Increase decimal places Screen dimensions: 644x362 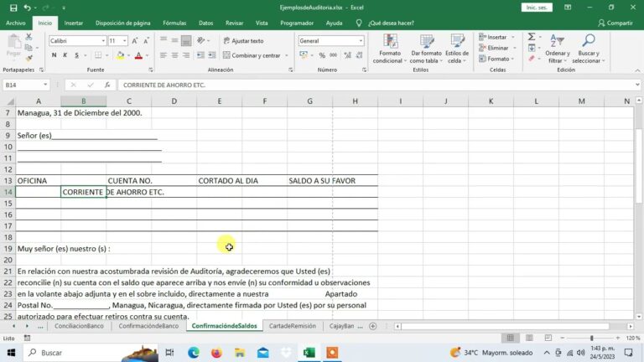click(x=347, y=55)
